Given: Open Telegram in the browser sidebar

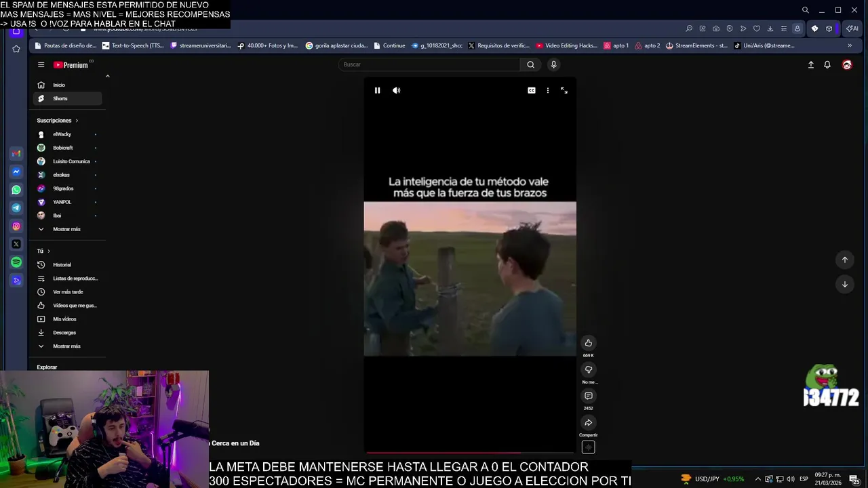Looking at the screenshot, I should point(16,208).
